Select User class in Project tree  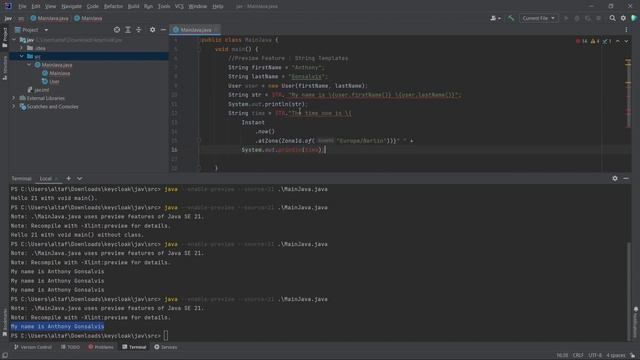point(54,82)
